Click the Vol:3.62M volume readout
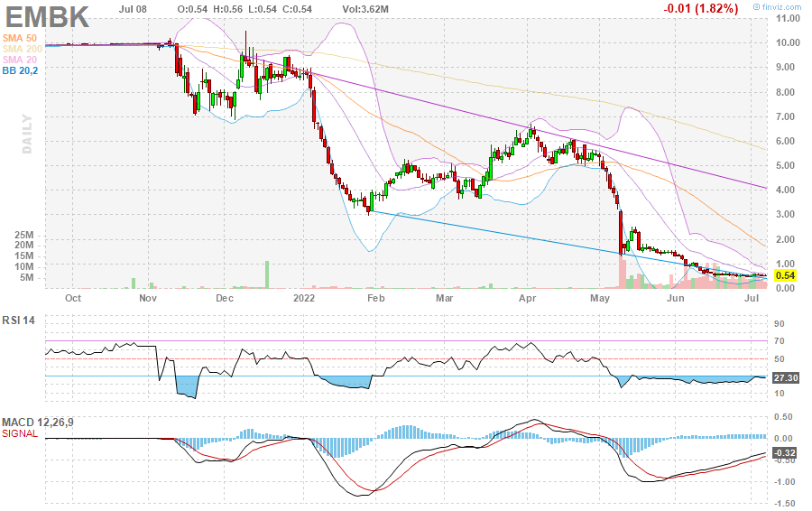The width and height of the screenshot is (812, 511). [365, 9]
